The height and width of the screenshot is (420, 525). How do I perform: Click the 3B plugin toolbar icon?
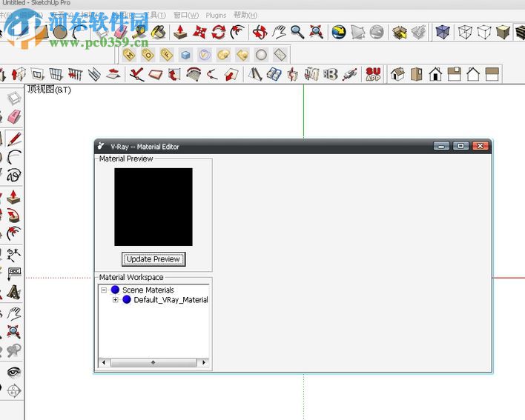330,74
